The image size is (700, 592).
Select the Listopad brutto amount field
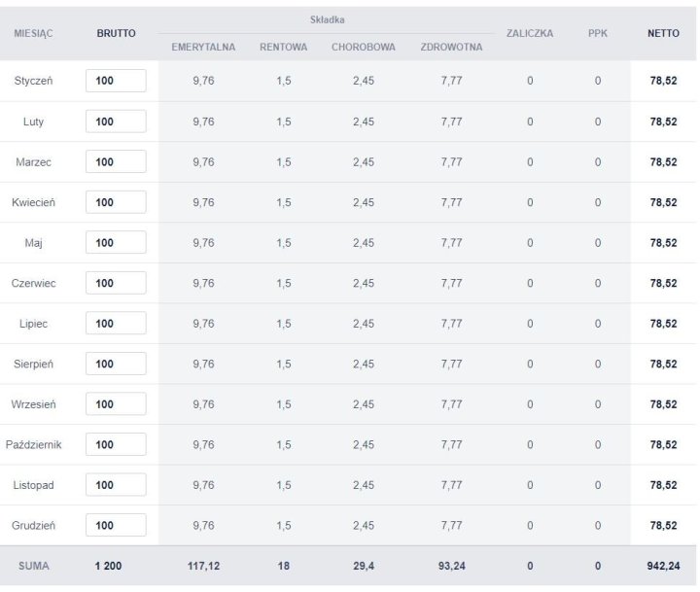(x=116, y=485)
